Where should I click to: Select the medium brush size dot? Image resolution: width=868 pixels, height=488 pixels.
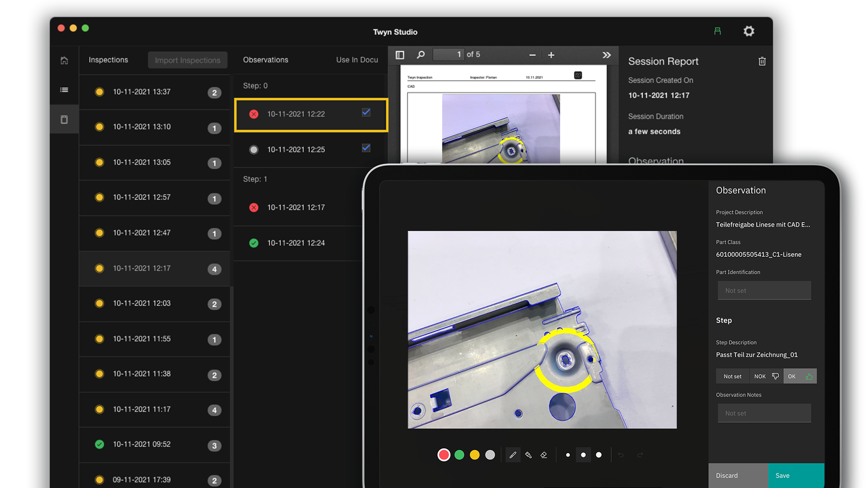click(x=583, y=455)
